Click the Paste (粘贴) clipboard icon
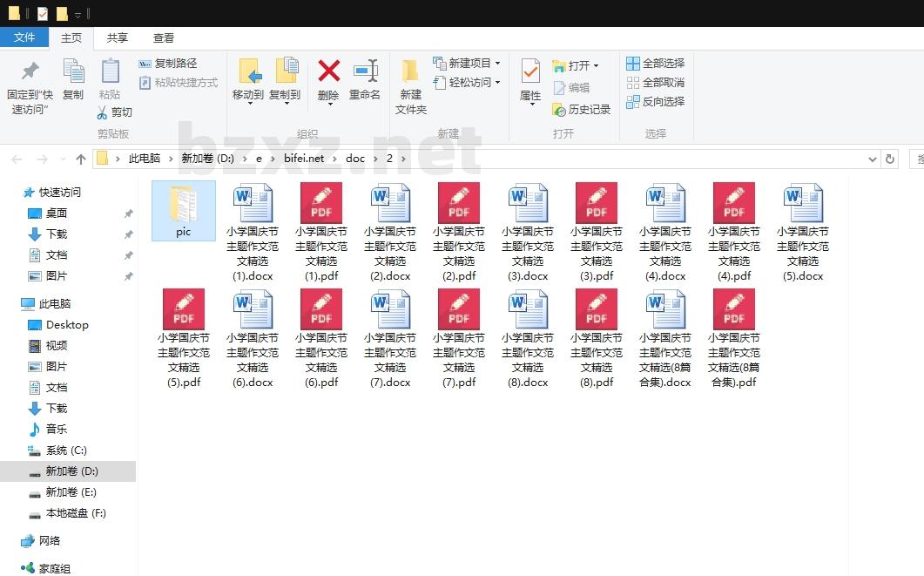 pyautogui.click(x=110, y=72)
